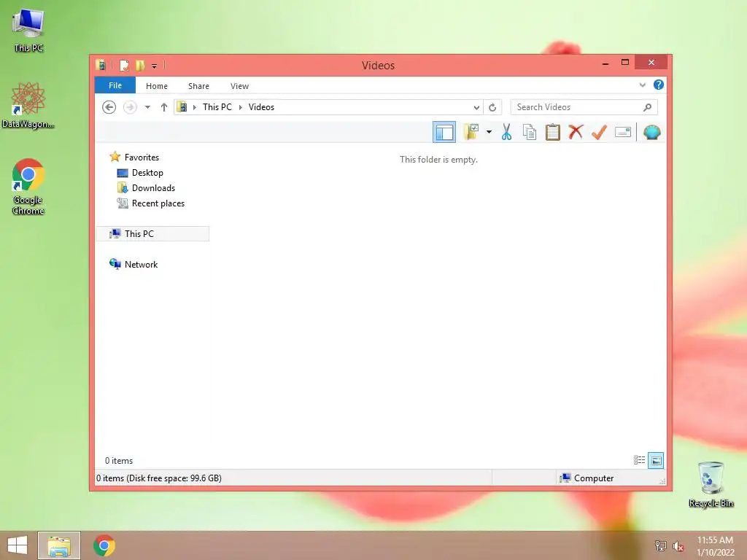Open Customize Quick Access Toolbar dropdown
Screen dimensions: 747x560
point(155,66)
